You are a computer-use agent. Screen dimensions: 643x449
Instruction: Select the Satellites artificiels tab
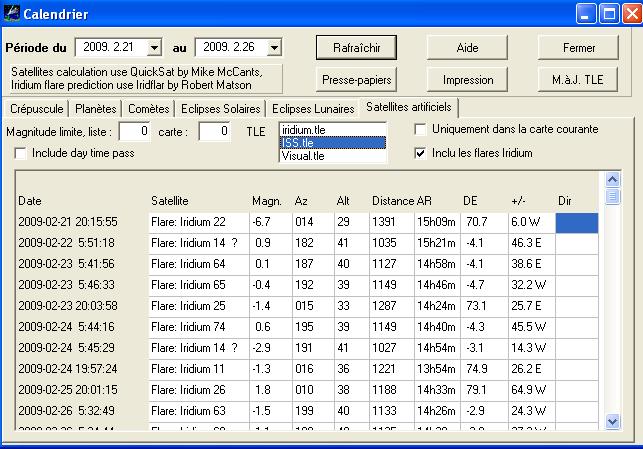coord(408,107)
